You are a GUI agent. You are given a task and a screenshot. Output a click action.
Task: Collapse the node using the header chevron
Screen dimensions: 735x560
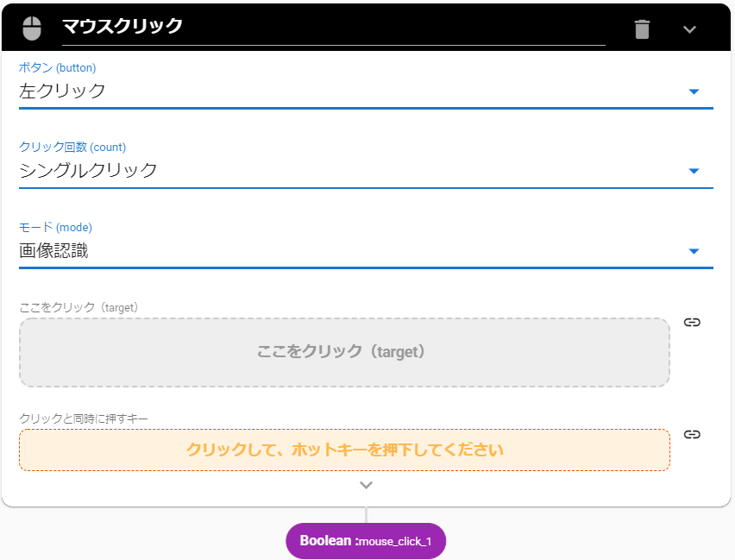pos(689,29)
